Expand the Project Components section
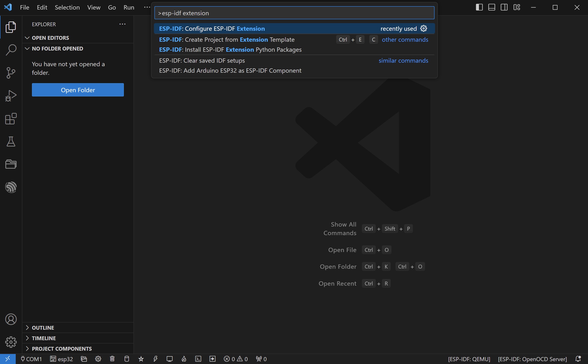588x364 pixels. pos(78,349)
